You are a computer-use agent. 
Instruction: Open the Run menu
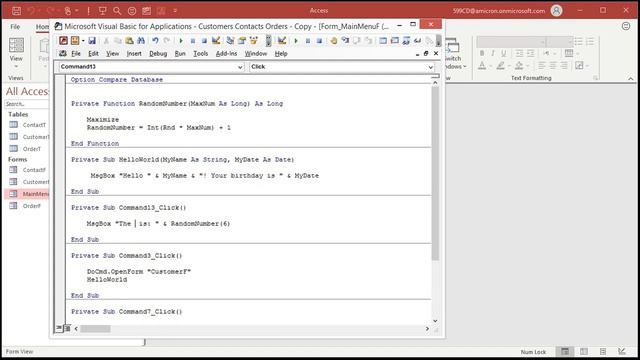tap(180, 53)
